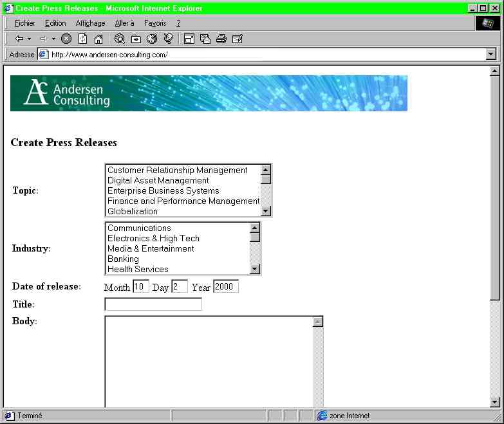This screenshot has width=504, height=424.
Task: Open the Fichier menu
Action: [24, 23]
